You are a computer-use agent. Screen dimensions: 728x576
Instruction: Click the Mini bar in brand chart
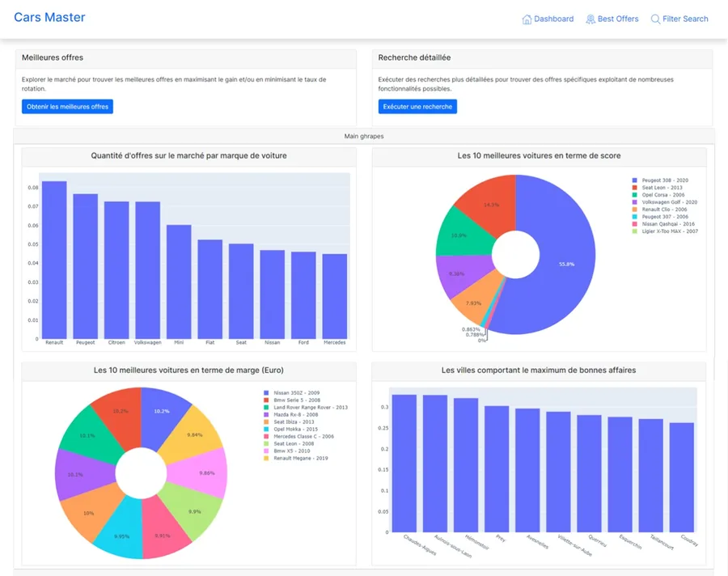click(x=179, y=282)
